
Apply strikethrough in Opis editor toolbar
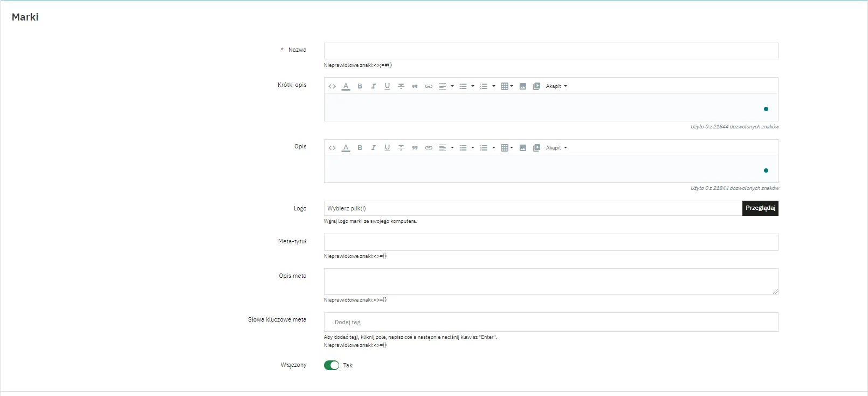401,148
